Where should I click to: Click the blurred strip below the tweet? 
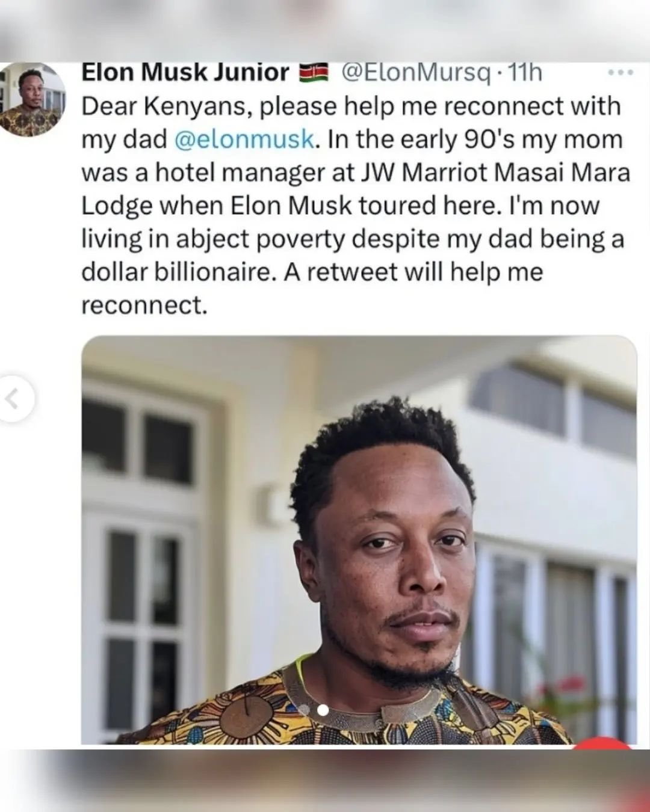coord(325,781)
